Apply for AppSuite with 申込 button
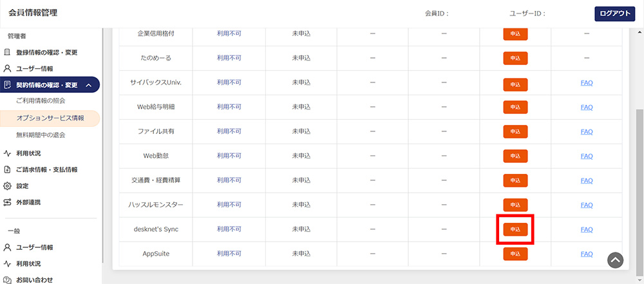644x284 pixels. 515,254
